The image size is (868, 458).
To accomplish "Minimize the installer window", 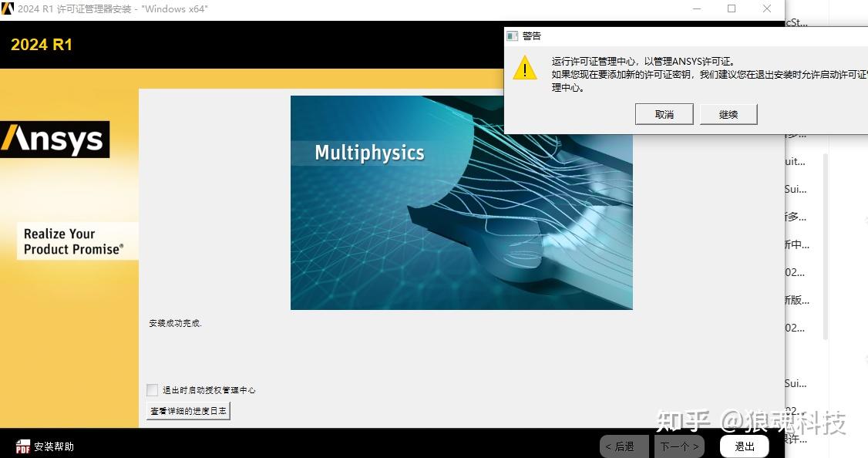I will coord(696,8).
